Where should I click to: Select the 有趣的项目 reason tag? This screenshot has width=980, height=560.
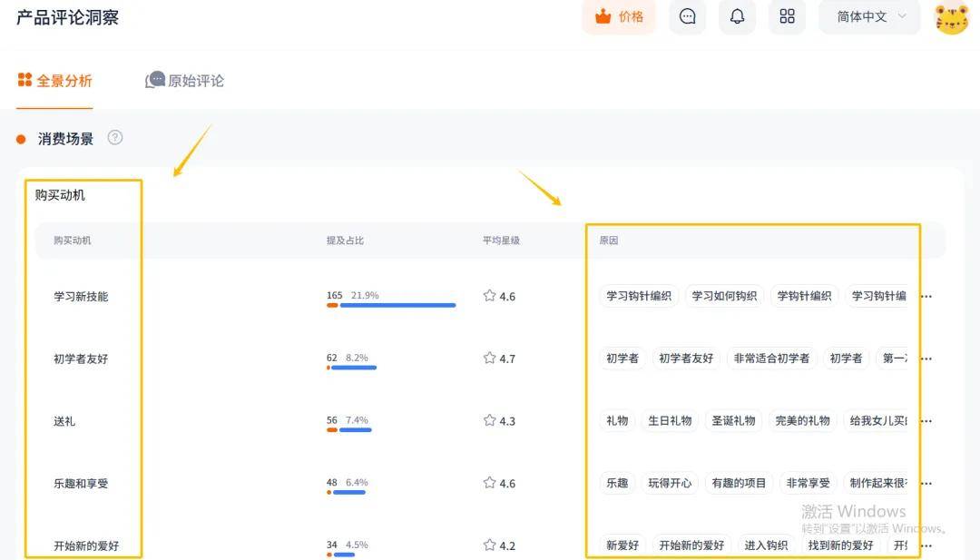point(739,483)
